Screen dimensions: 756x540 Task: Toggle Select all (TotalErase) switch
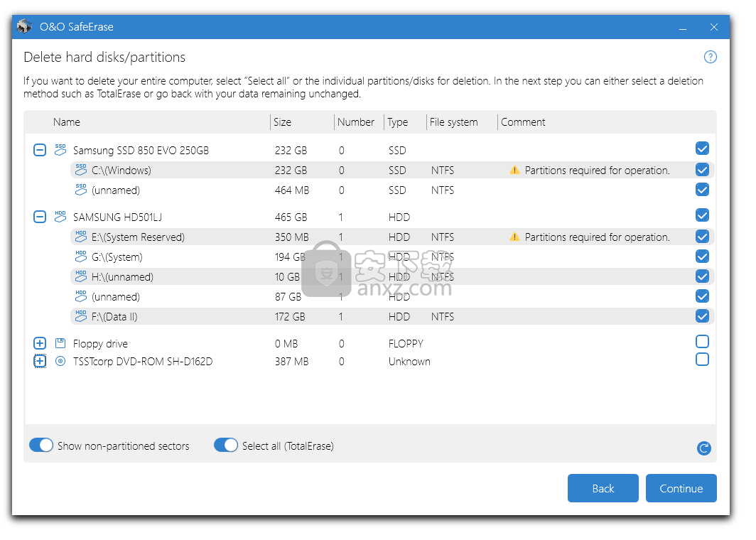point(226,445)
